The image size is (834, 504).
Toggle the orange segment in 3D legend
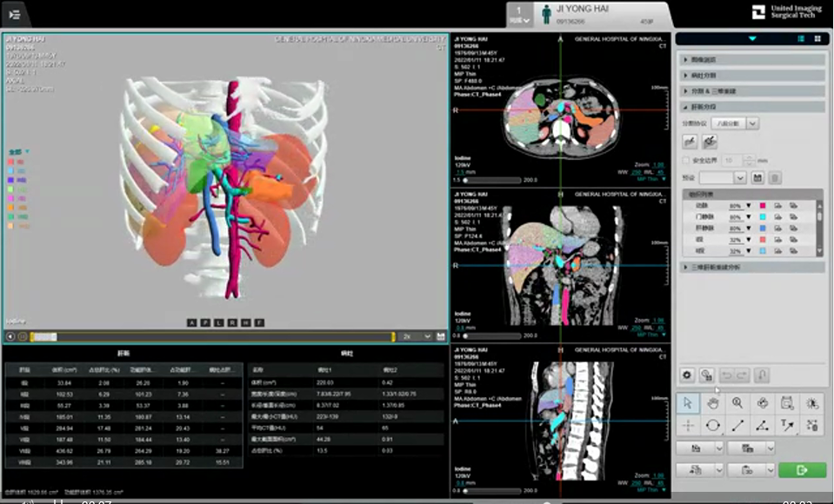coord(10,208)
